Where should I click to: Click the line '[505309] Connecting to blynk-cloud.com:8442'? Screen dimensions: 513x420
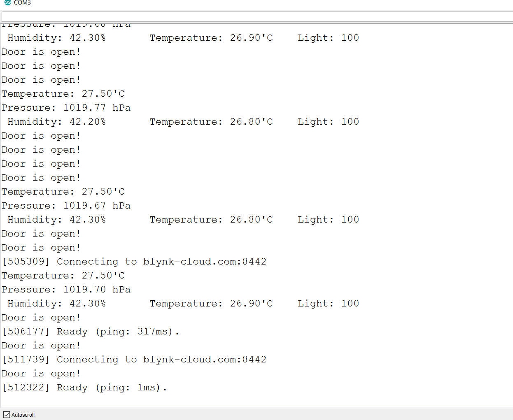(135, 262)
